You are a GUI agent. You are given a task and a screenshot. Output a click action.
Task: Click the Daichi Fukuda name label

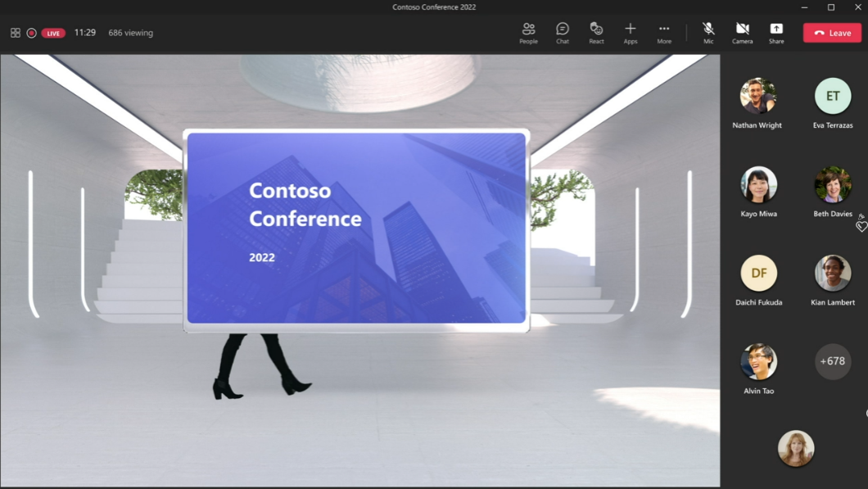point(758,302)
